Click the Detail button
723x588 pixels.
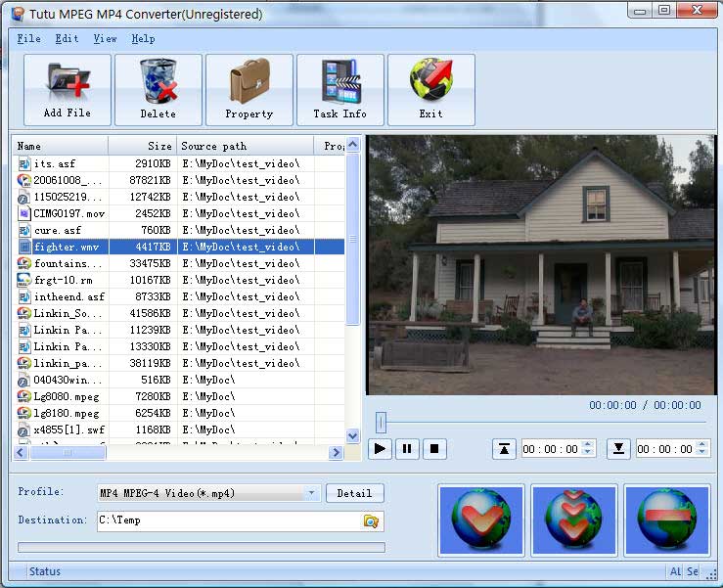coord(354,493)
